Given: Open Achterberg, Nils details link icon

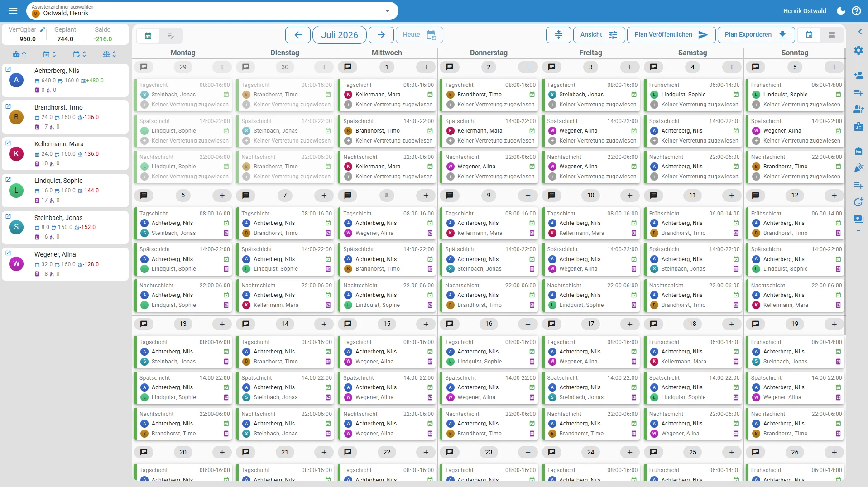Looking at the screenshot, I should [8, 69].
